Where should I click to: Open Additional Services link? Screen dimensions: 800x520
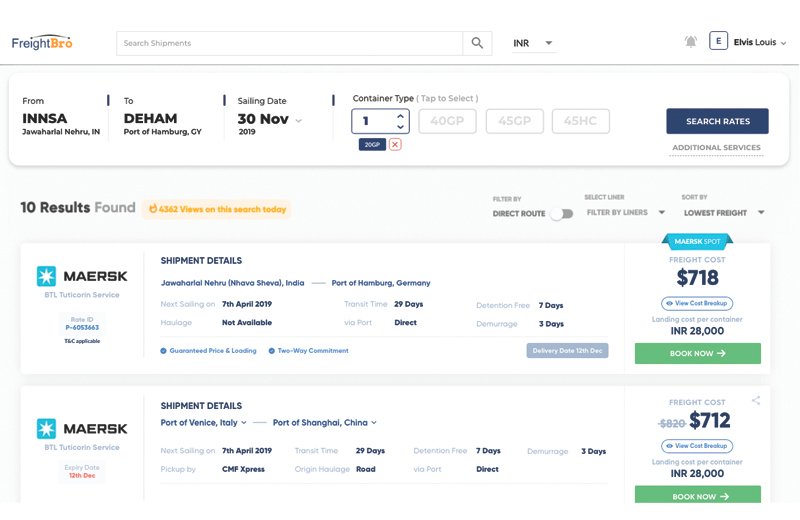click(x=716, y=147)
